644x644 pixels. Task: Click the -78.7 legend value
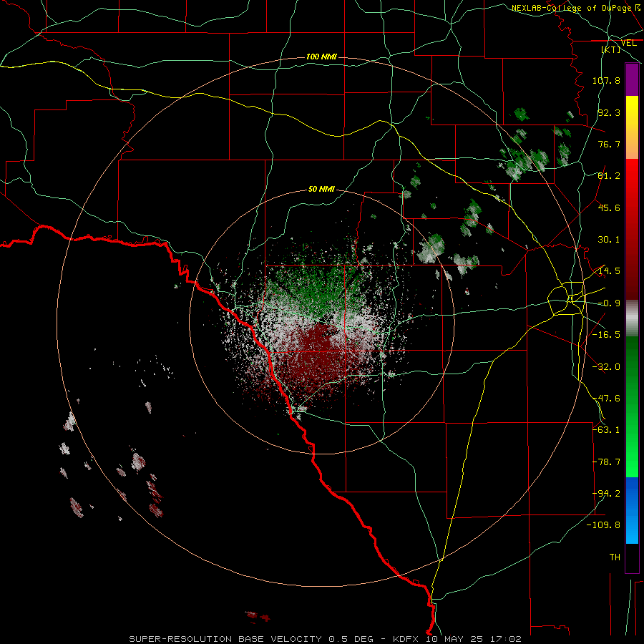click(606, 462)
